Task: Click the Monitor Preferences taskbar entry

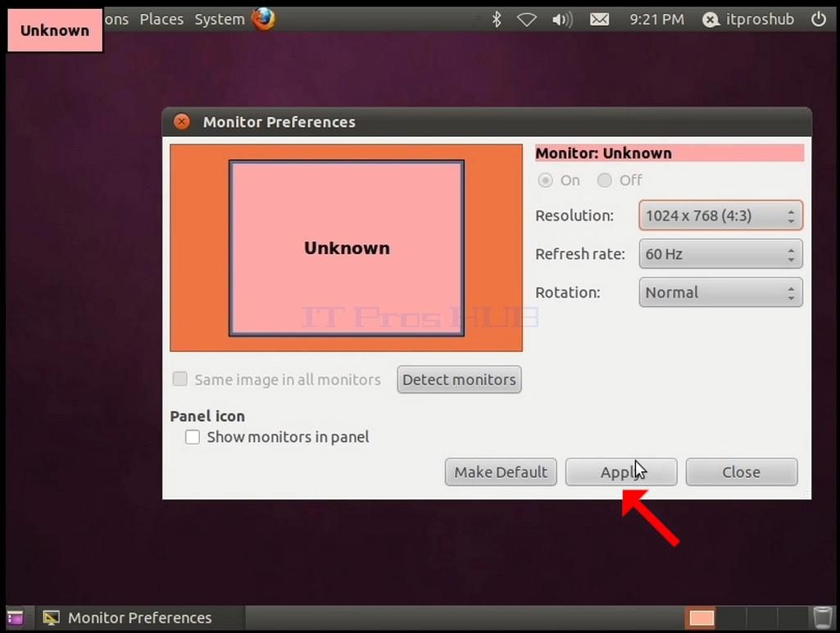Action: coord(128,617)
